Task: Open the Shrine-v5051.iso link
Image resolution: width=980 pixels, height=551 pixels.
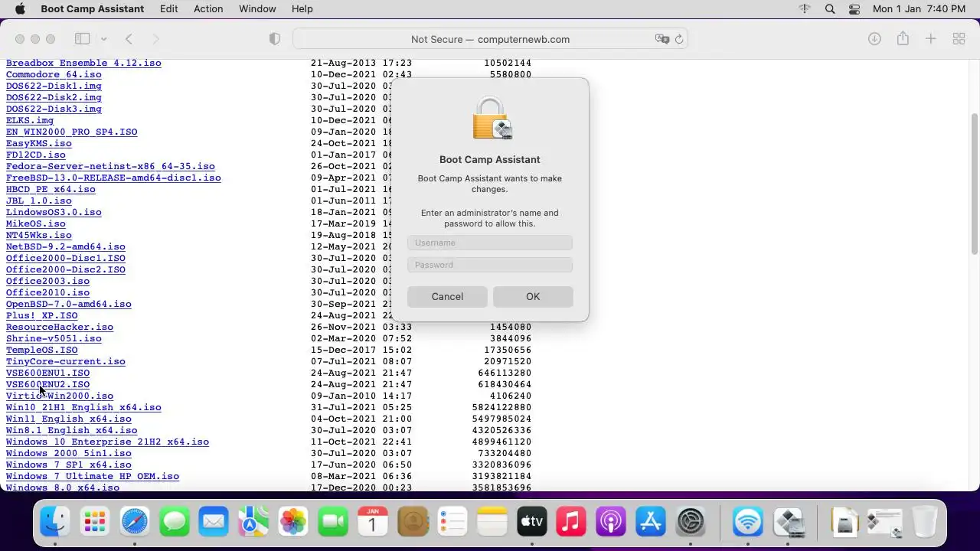Action: [x=54, y=338]
